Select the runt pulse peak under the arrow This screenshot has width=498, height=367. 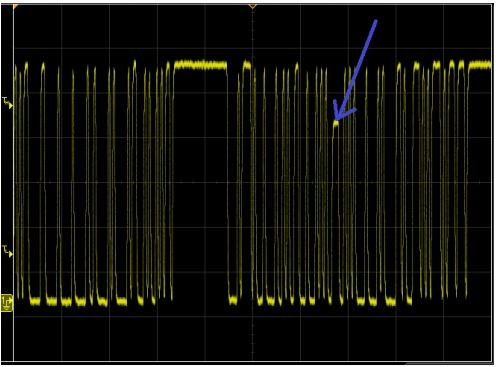[336, 124]
